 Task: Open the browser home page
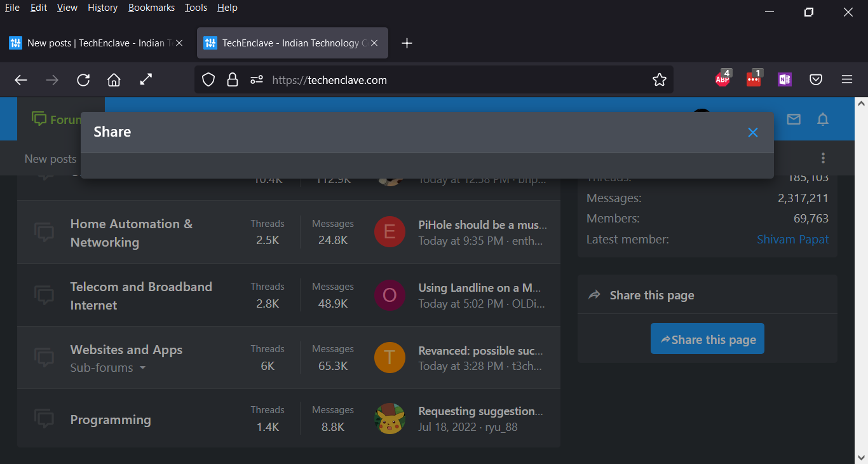click(114, 79)
